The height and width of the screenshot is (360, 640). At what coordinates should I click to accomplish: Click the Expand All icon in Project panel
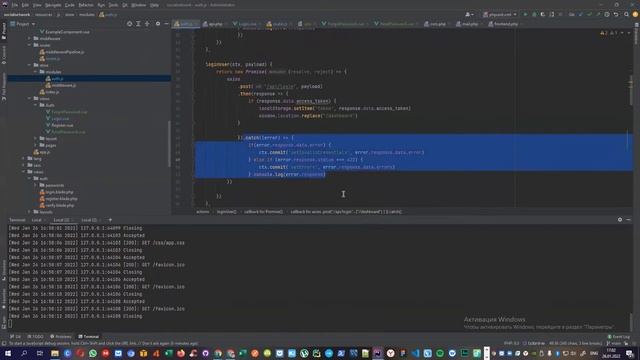[138, 24]
